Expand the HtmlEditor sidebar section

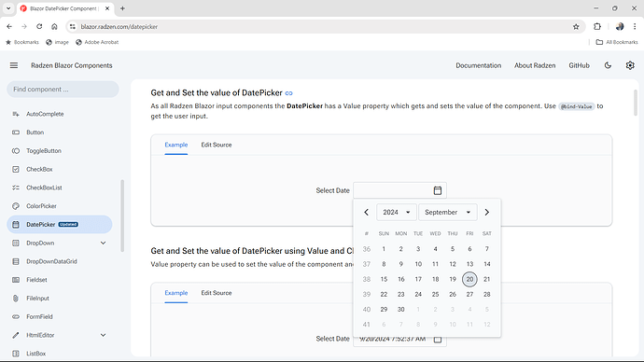(103, 335)
